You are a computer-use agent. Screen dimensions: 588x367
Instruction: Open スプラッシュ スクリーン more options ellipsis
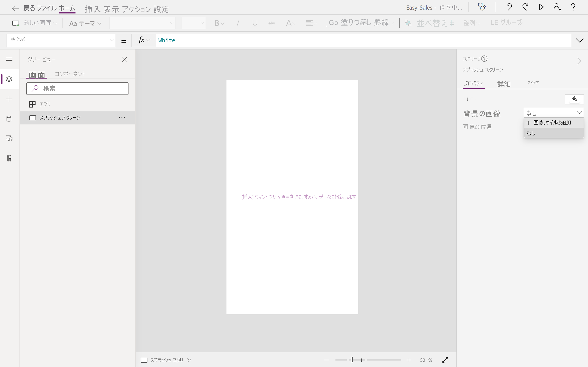click(122, 118)
